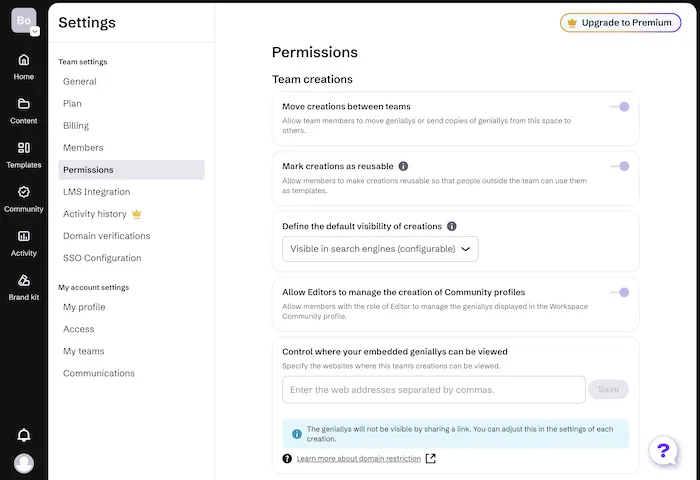Viewport: 700px width, 480px height.
Task: Open LMS Integration settings
Action: (x=96, y=192)
